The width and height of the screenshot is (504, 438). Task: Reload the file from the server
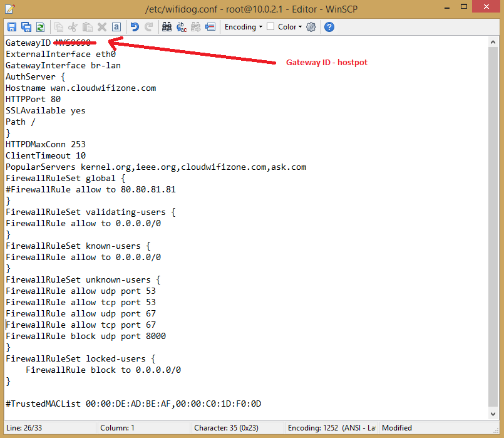(41, 27)
